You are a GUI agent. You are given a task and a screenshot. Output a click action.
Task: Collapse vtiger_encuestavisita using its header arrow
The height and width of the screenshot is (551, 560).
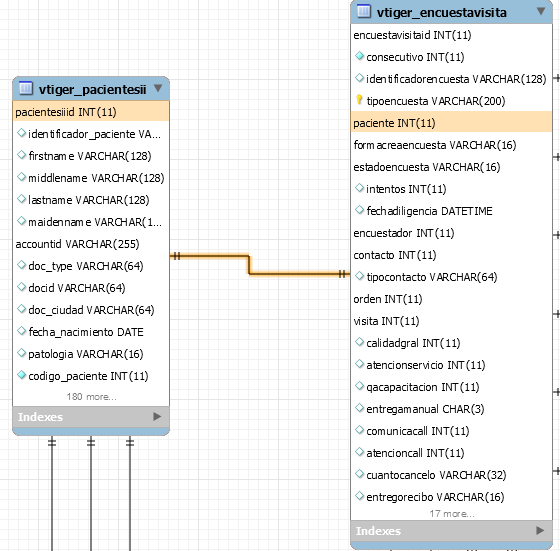coord(541,11)
